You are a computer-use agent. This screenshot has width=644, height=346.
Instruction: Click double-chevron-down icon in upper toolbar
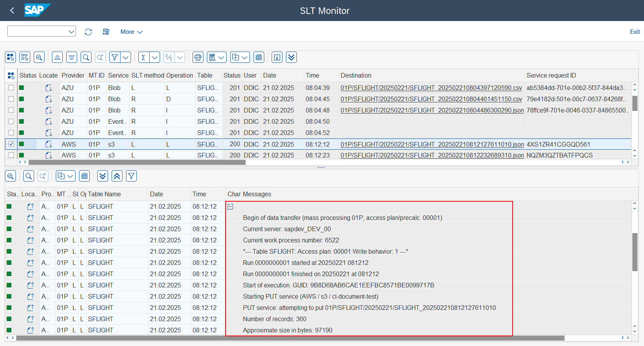291,57
